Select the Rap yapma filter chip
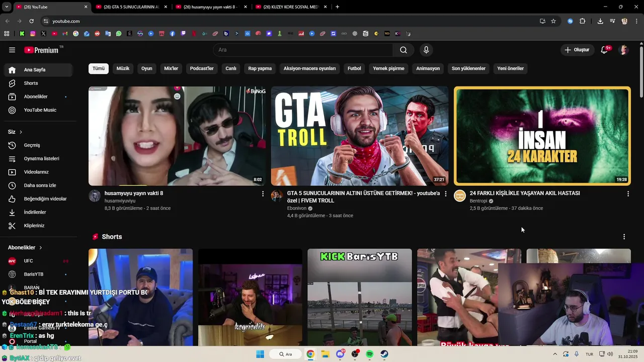Viewport: 644px width, 362px height. (260, 68)
